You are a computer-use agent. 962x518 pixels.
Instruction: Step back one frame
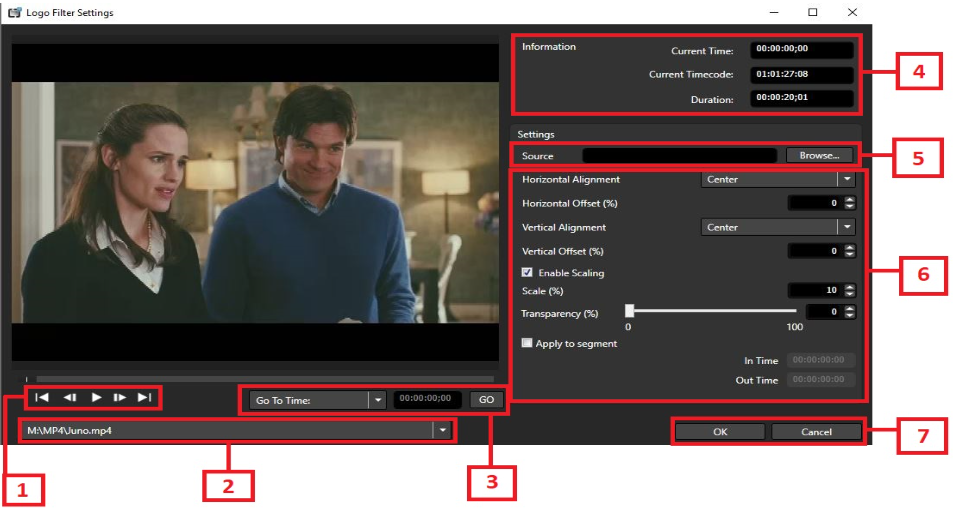(x=70, y=398)
